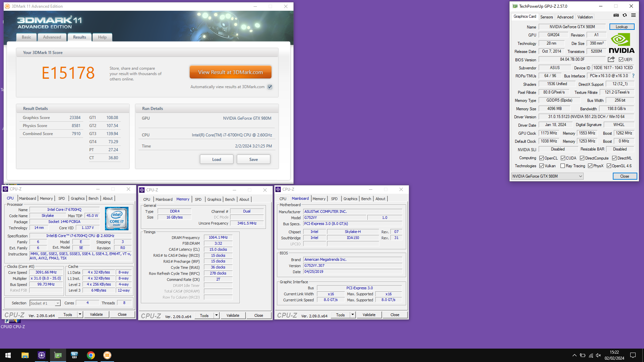Click the DRAM Frequency value 1064.1 MHz
Viewport: 644px width, 362px height.
pyautogui.click(x=218, y=237)
